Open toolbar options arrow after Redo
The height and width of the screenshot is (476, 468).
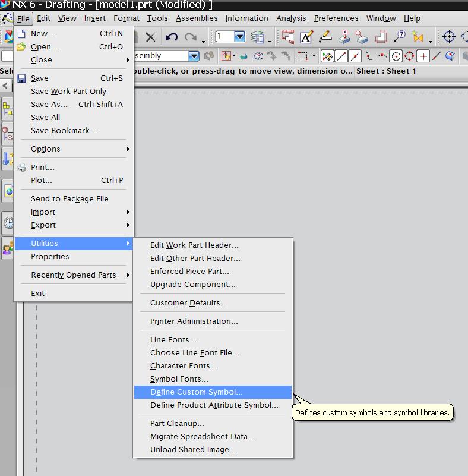[203, 41]
